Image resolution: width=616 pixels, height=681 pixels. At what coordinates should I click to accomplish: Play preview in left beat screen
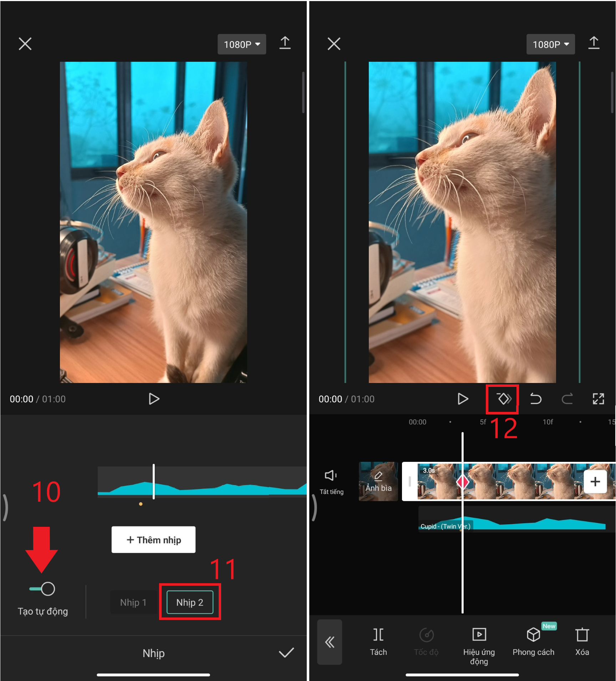click(154, 399)
